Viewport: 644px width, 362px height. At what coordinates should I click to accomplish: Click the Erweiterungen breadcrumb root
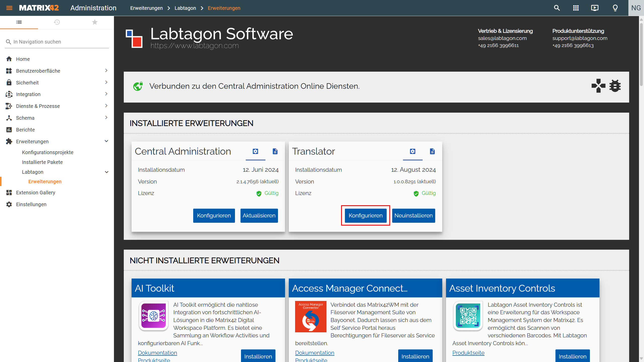click(146, 8)
